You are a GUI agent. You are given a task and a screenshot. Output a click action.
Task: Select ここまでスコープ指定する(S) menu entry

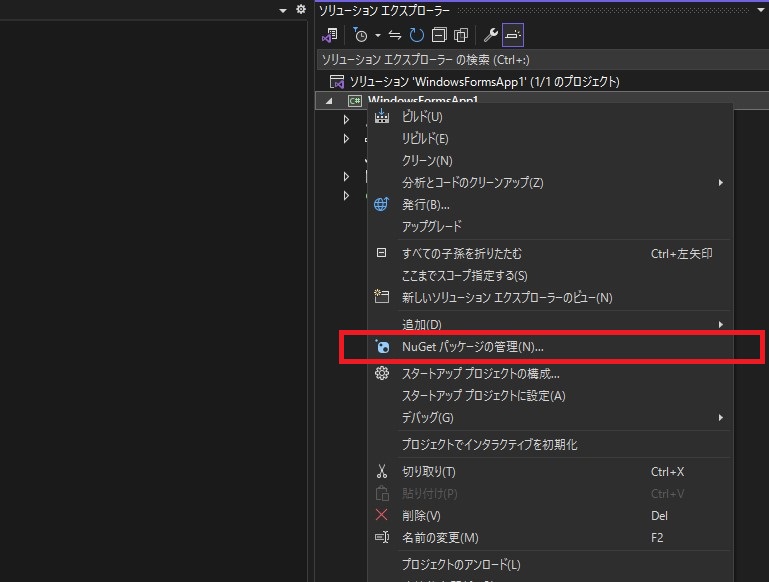[464, 276]
